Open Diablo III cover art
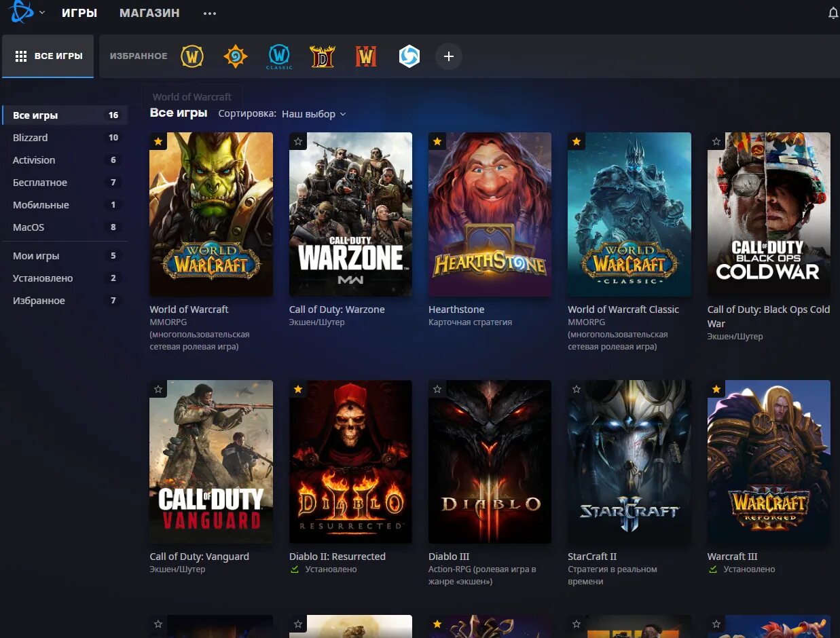This screenshot has height=638, width=840. click(490, 462)
